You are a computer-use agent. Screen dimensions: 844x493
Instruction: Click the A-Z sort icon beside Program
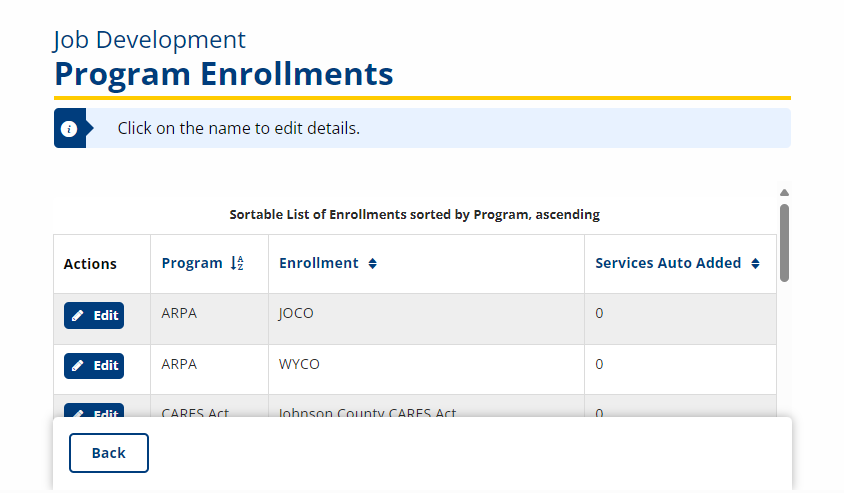(x=237, y=264)
